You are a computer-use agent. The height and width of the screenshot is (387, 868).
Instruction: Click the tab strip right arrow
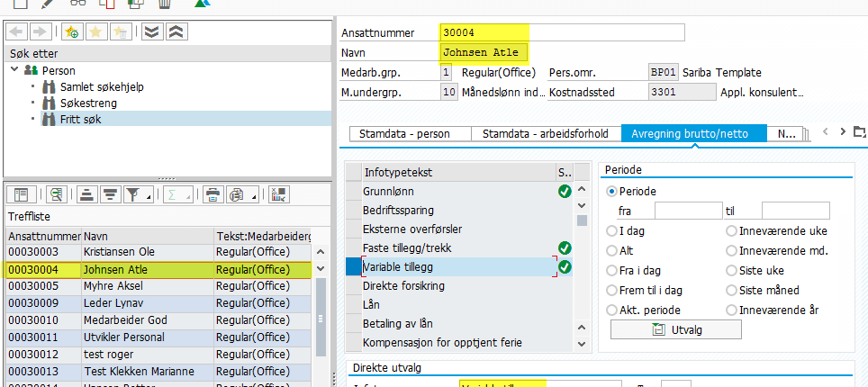(843, 131)
